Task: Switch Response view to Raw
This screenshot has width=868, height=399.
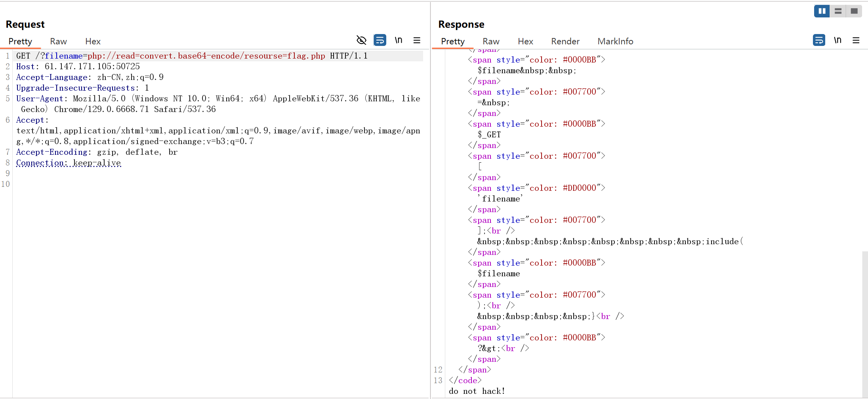Action: [490, 41]
